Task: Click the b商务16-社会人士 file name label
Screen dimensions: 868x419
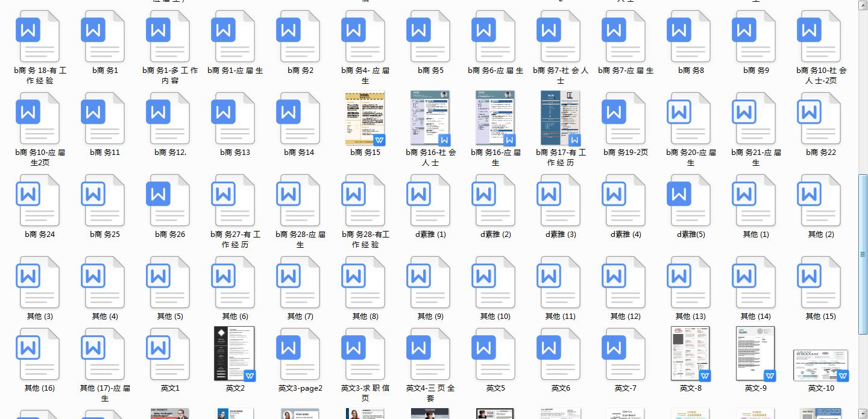Action: pos(430,157)
